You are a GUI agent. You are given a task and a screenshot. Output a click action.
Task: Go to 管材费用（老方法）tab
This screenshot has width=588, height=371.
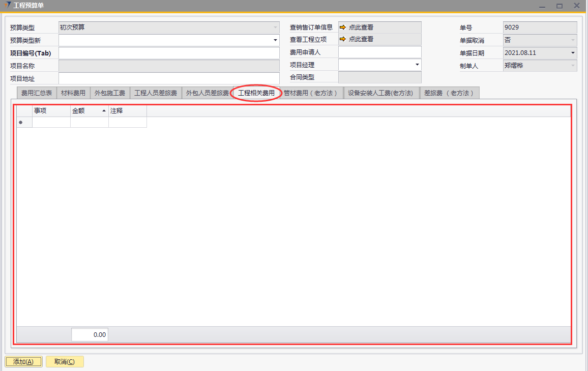(x=311, y=93)
